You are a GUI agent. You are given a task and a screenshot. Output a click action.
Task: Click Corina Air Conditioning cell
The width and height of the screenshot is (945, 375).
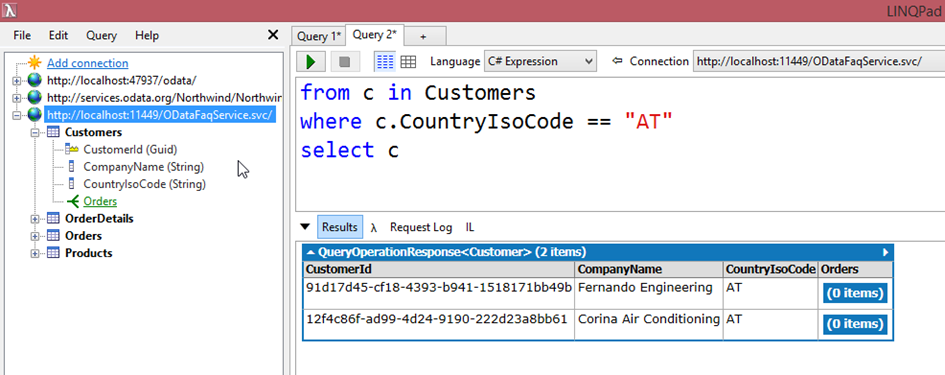(x=649, y=324)
